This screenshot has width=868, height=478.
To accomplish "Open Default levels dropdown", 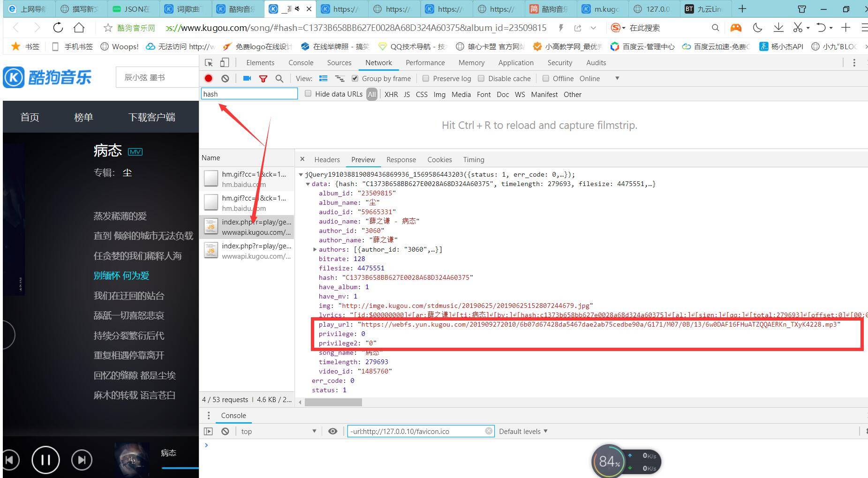I will [x=523, y=431].
